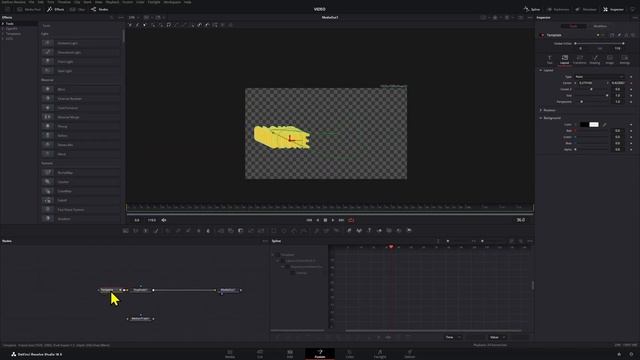640x360 pixels.
Task: Select the CookTorrance material icon
Action: click(47, 108)
